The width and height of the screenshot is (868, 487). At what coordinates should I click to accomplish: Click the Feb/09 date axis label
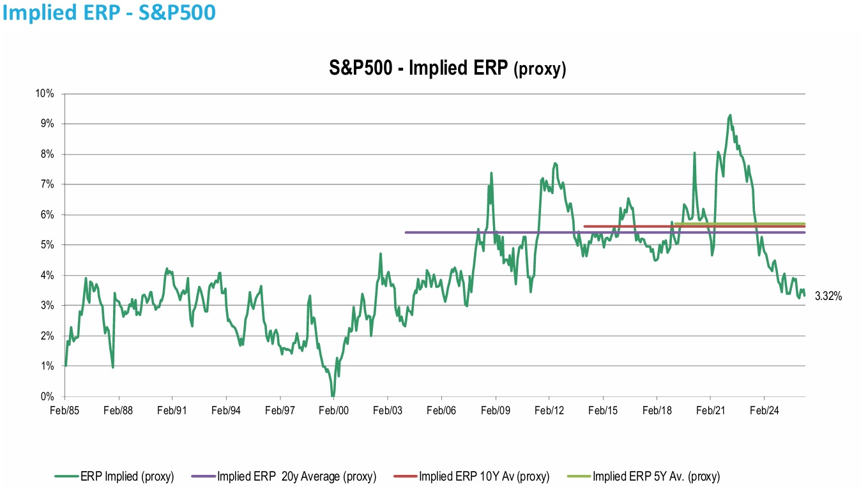point(496,411)
